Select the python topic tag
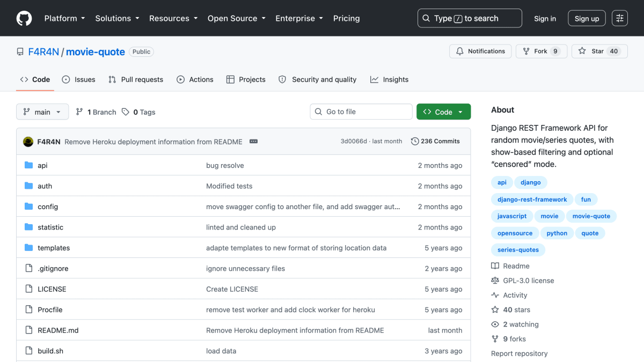644x362 pixels. (557, 233)
